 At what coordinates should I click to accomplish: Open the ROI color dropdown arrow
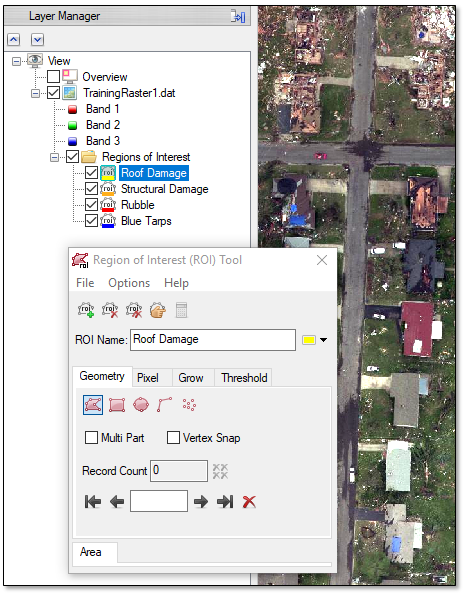pos(323,340)
